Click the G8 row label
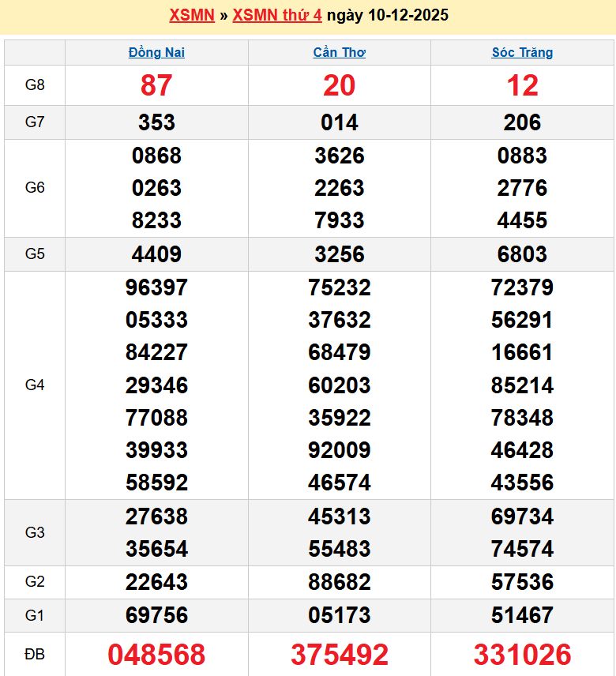The width and height of the screenshot is (616, 676). point(35,85)
